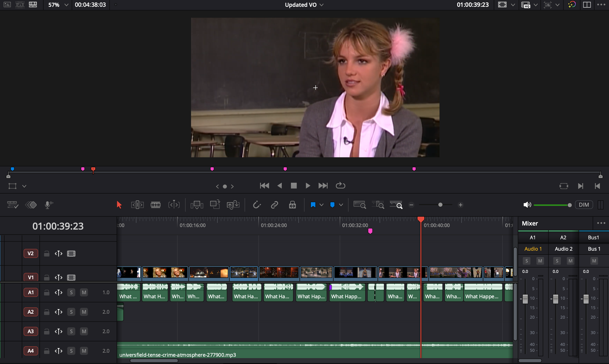
Task: Mute monitor speaker volume icon
Action: coord(527,205)
